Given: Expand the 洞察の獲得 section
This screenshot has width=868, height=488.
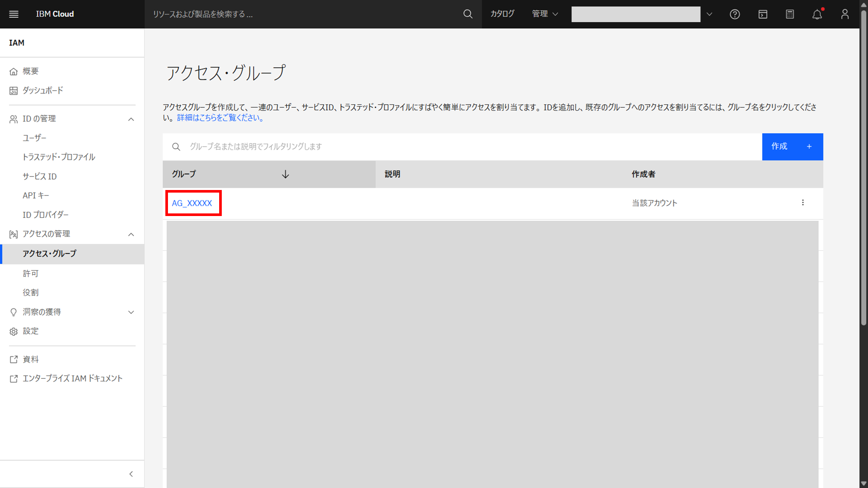Looking at the screenshot, I should pyautogui.click(x=131, y=312).
